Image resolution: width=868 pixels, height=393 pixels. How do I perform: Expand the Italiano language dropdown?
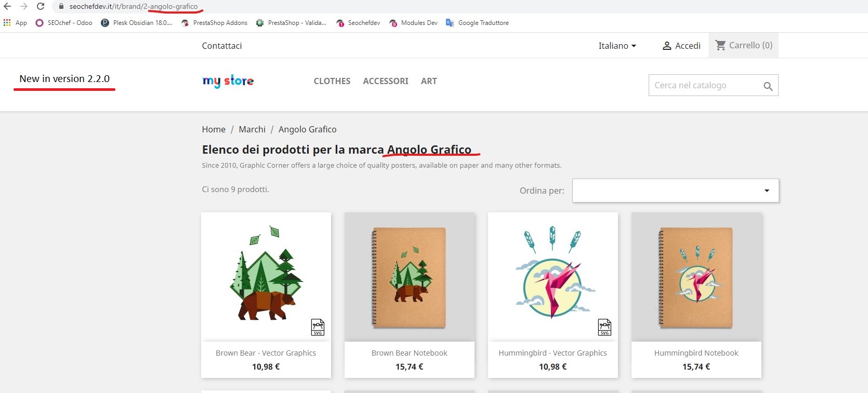(617, 46)
